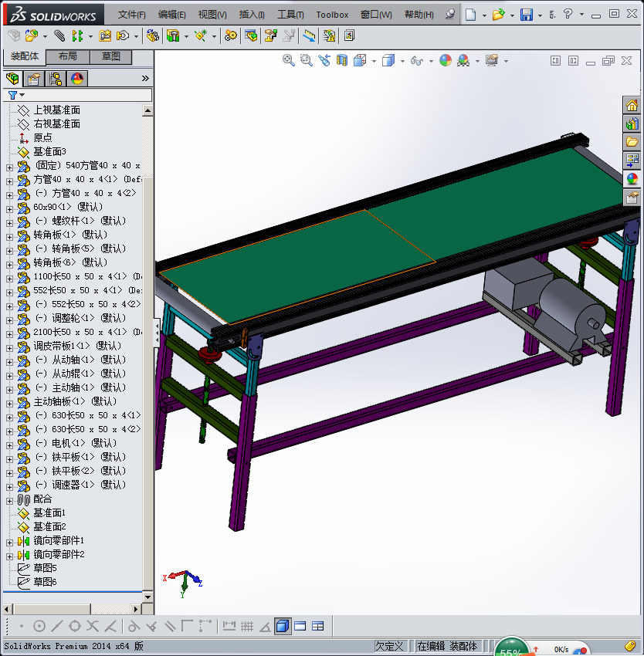Click the Save floppy disk icon

tap(527, 15)
